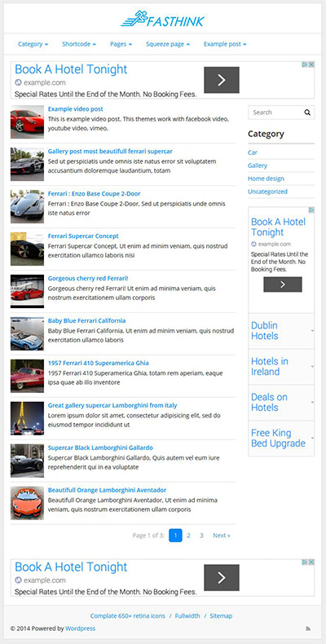Open 'Supercar Black Lamborghini Gallardo' post
The width and height of the screenshot is (326, 644).
[100, 448]
